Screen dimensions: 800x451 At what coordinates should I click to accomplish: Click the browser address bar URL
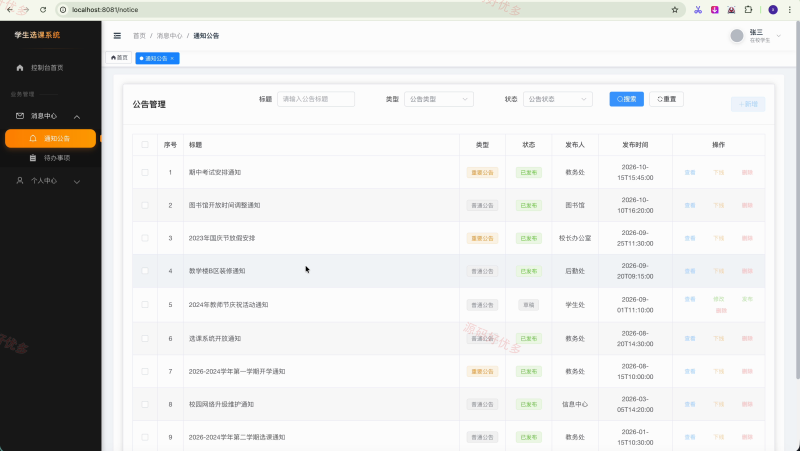click(x=105, y=10)
